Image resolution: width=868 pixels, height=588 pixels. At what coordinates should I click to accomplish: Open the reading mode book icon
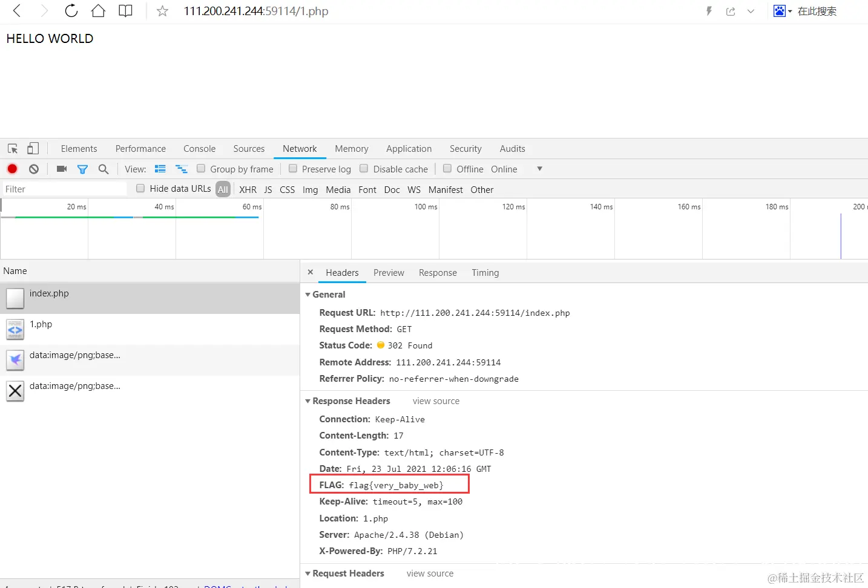(125, 11)
